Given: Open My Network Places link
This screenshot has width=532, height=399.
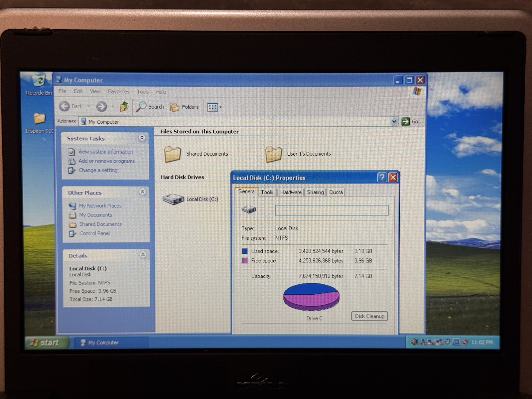Looking at the screenshot, I should [100, 206].
